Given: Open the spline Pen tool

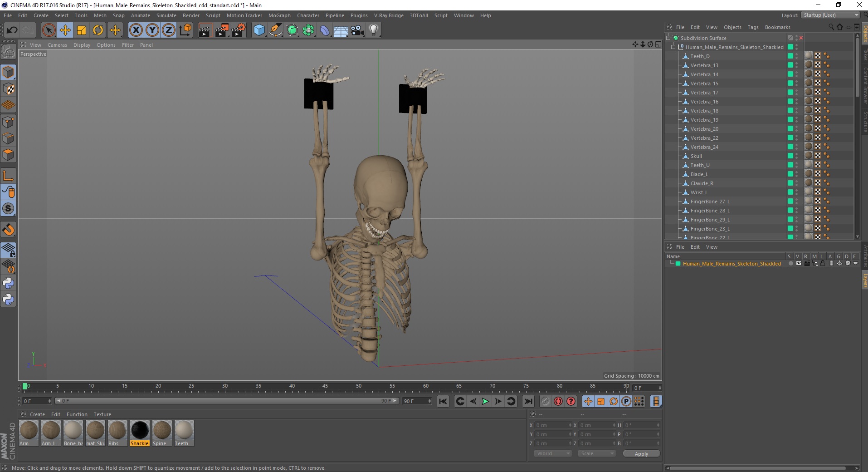Looking at the screenshot, I should coord(275,30).
